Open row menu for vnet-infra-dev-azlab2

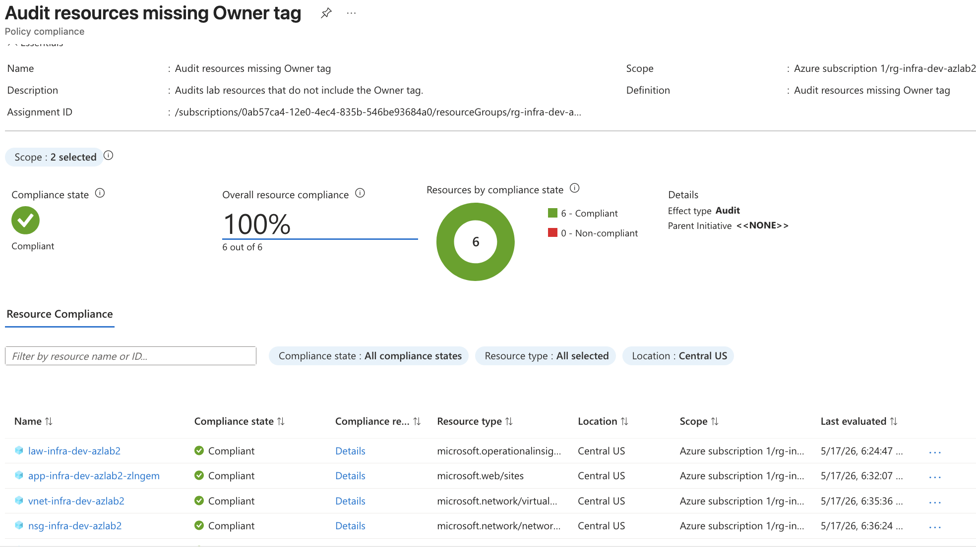coord(935,502)
